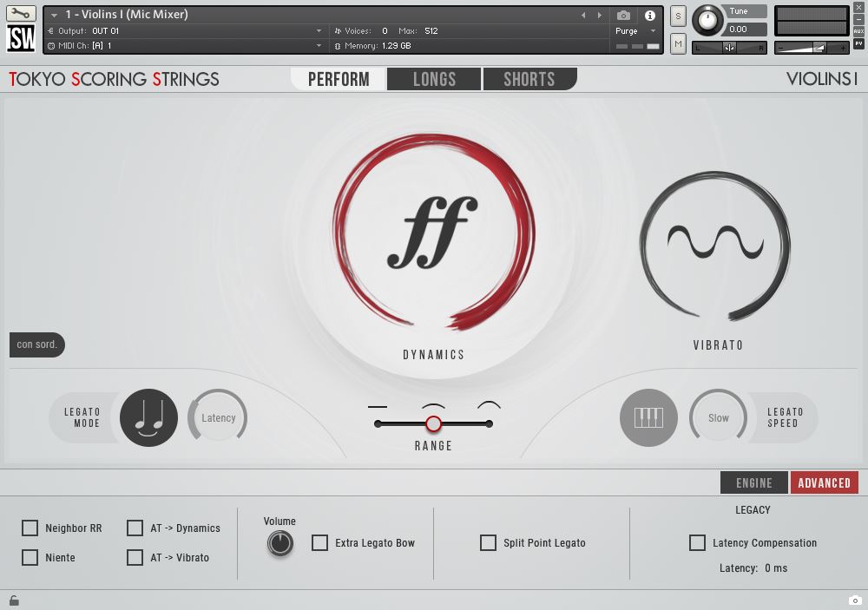Close the instrument with X button
868x610 pixels.
pyautogui.click(x=858, y=8)
